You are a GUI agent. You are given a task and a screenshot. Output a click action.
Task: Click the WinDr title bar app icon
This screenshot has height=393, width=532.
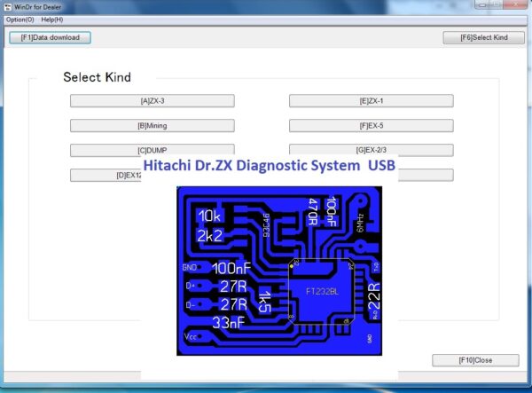pyautogui.click(x=7, y=7)
